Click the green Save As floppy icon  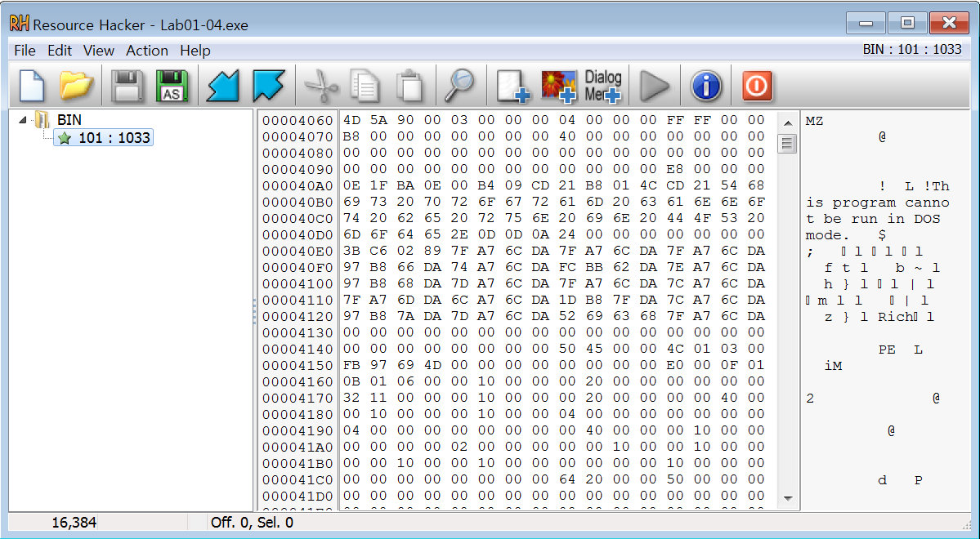(x=172, y=86)
